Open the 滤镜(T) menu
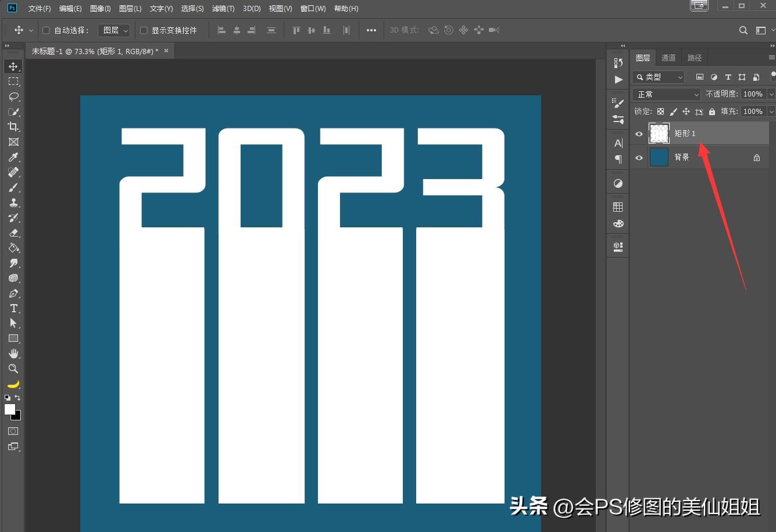This screenshot has width=776, height=532. (223, 9)
